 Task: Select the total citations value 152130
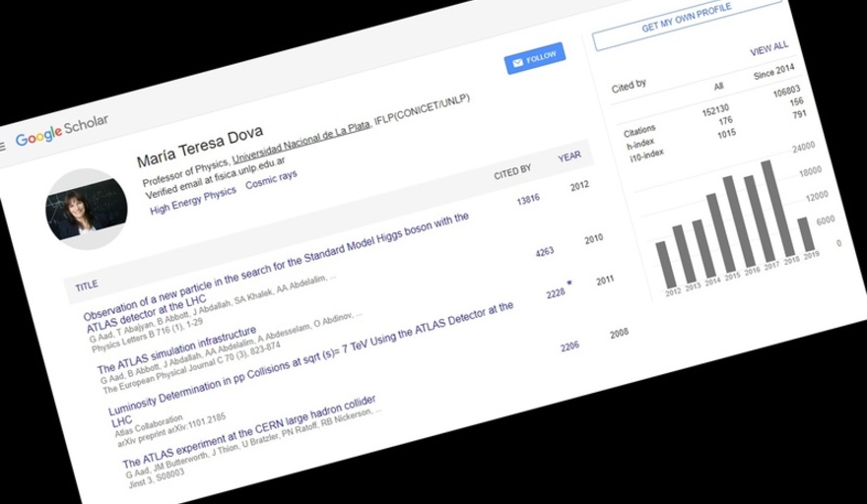pos(715,109)
